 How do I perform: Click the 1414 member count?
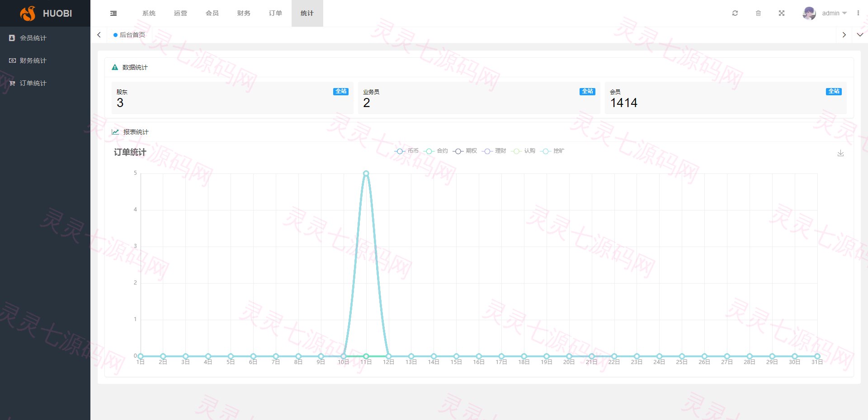[623, 103]
